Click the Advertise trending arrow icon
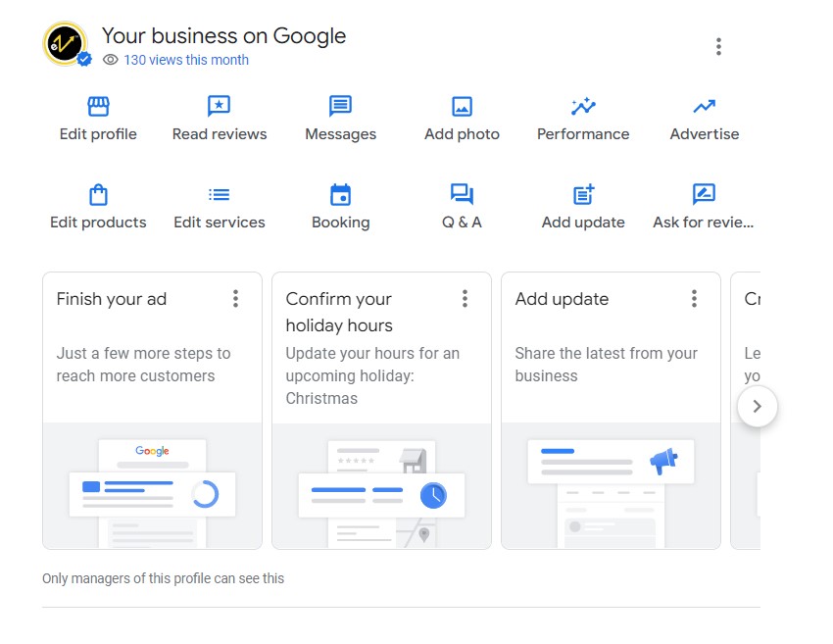Screen dimensions: 833x644 click(704, 107)
